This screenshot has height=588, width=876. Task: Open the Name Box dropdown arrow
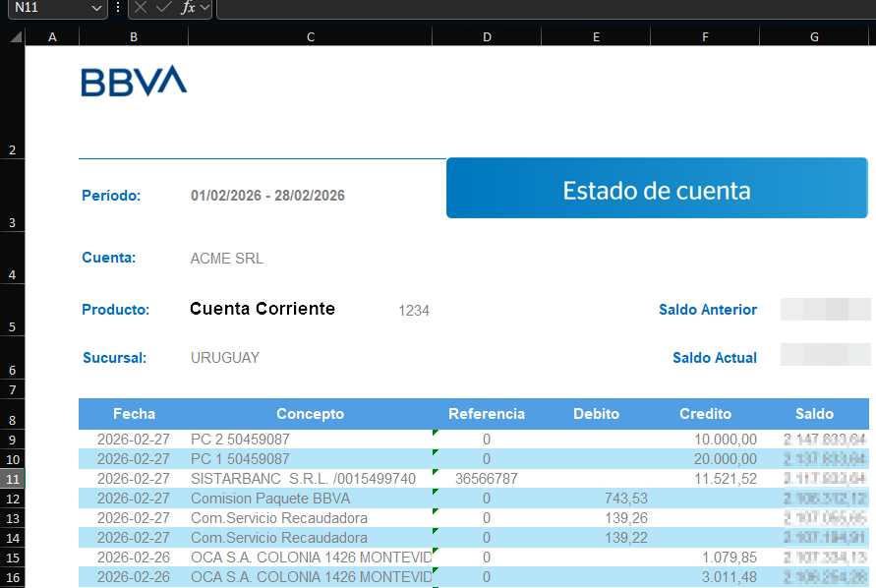click(x=96, y=8)
